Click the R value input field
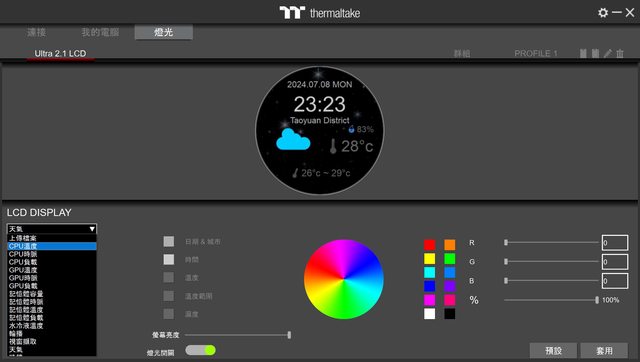 [x=615, y=243]
